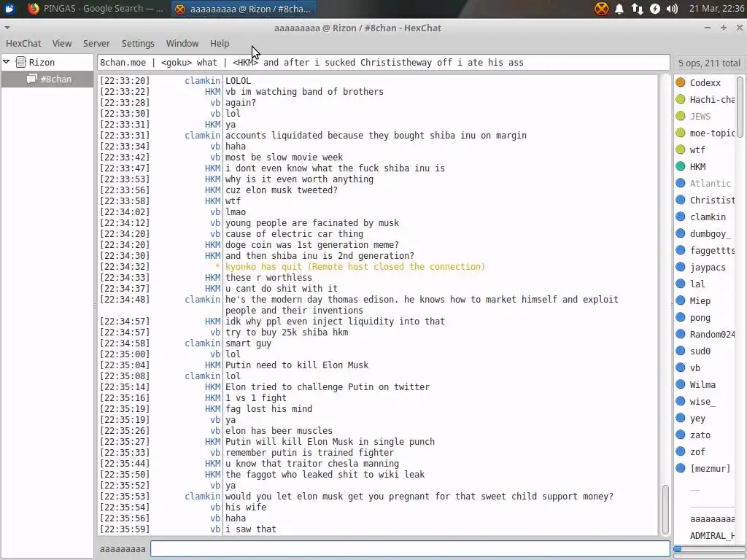
Task: Select the Rizon server entry
Action: click(x=42, y=63)
